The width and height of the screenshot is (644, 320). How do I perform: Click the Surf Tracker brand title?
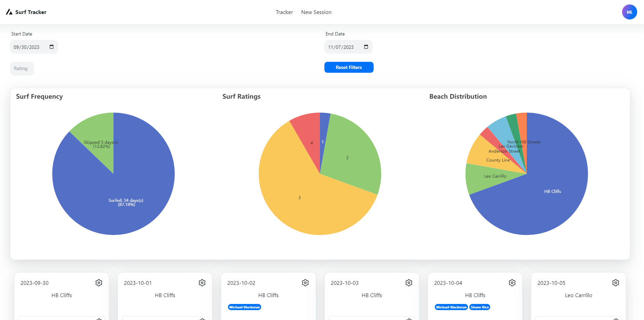(31, 12)
